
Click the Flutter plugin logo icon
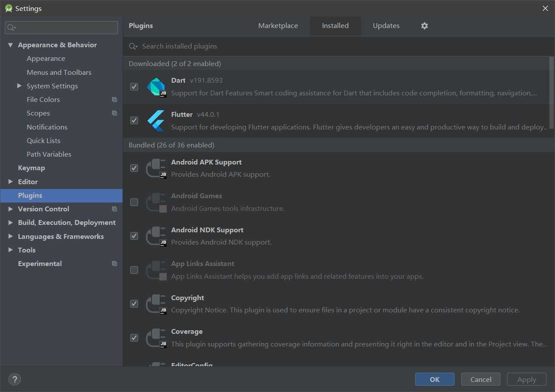156,120
